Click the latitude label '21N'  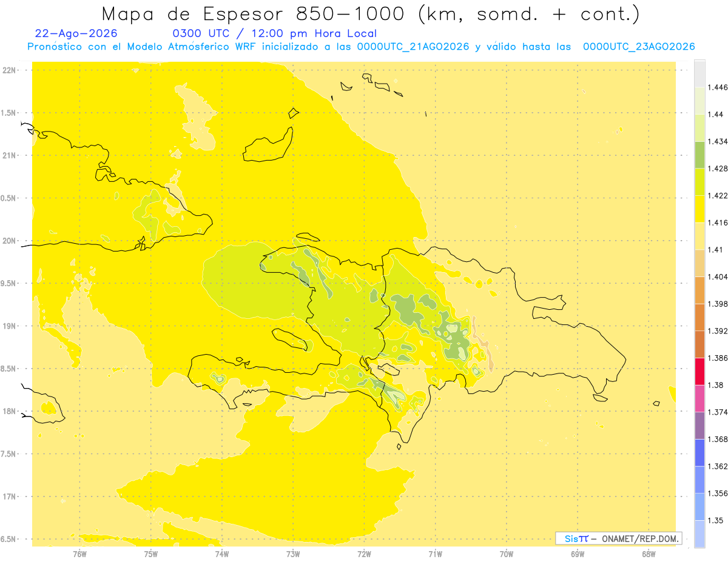tap(10, 156)
